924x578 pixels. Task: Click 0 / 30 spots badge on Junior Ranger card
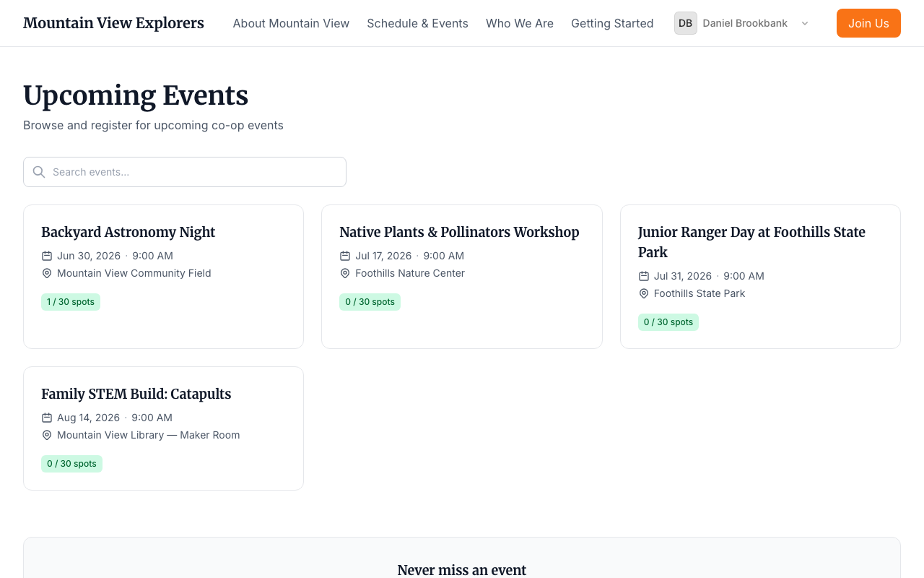click(668, 322)
